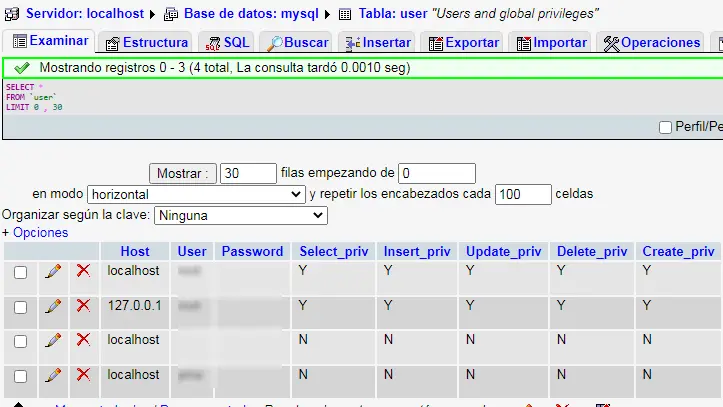Delete the third row with red X icon
Screen dimensions: 723x407
click(83, 339)
